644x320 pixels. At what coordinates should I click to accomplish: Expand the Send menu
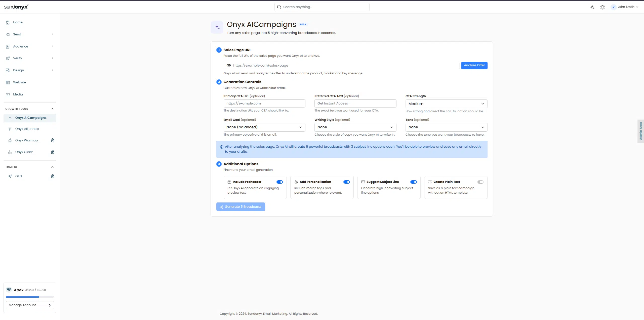point(30,34)
